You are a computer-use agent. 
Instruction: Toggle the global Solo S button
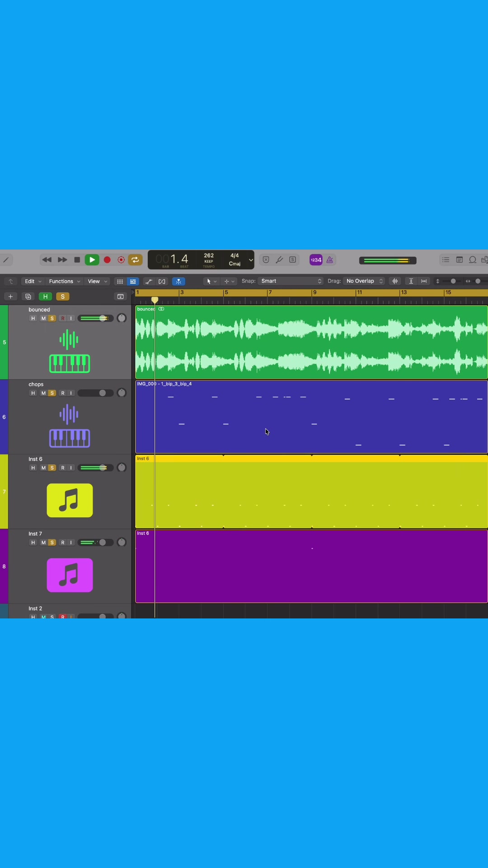(x=63, y=297)
